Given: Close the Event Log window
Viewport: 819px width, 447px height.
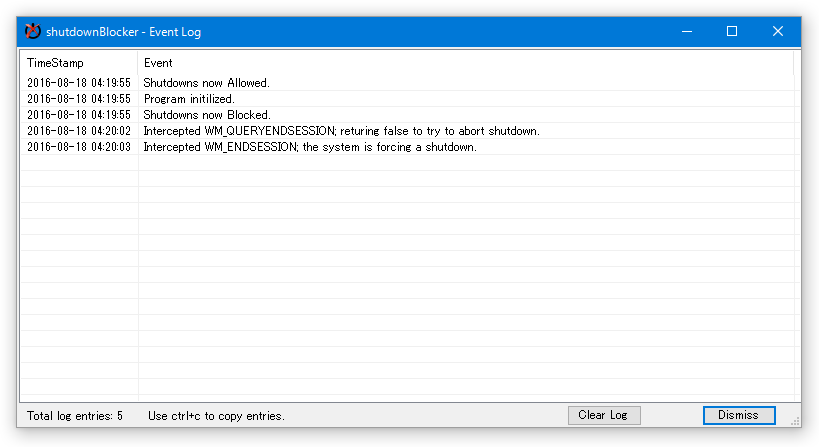Looking at the screenshot, I should click(x=778, y=31).
